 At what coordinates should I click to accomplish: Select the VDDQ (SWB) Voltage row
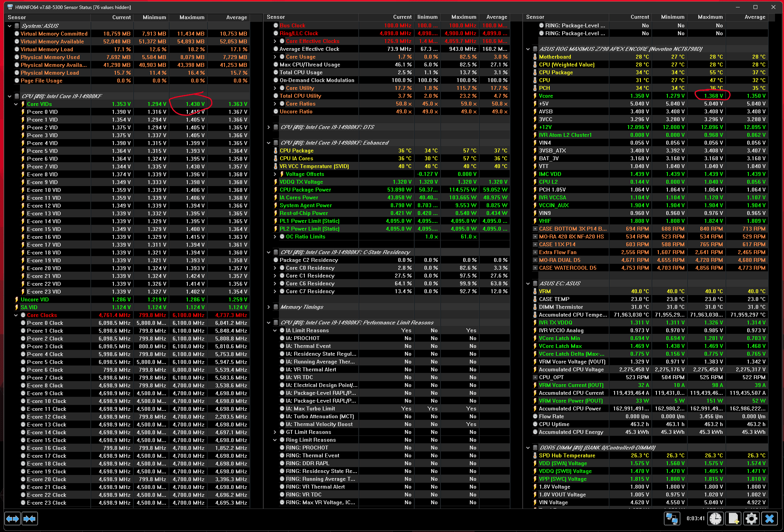(646, 471)
